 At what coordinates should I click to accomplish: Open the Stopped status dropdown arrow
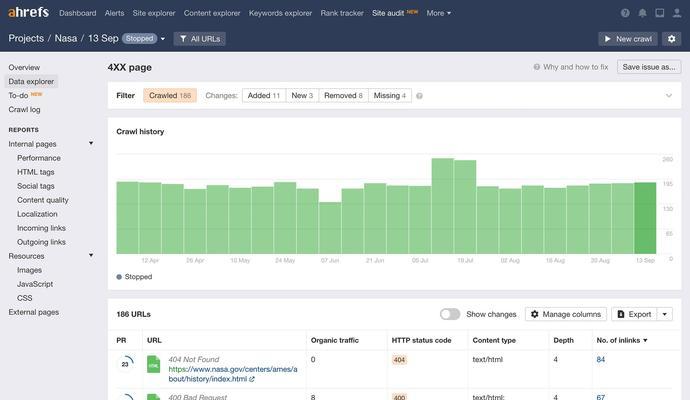pyautogui.click(x=163, y=39)
